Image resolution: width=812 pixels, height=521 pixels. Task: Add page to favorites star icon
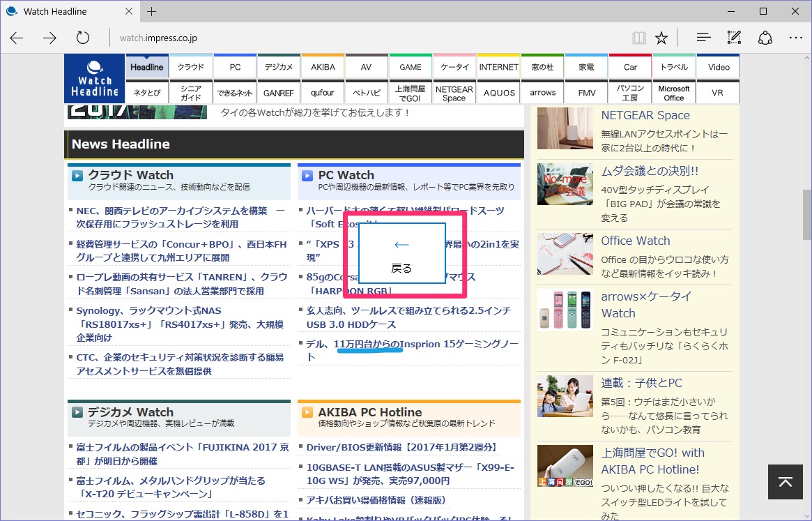point(661,38)
